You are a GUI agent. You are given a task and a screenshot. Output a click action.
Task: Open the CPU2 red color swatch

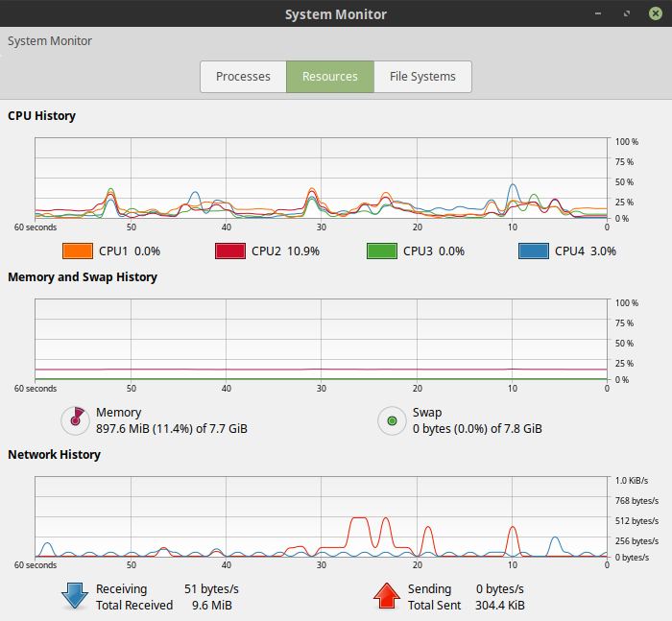229,251
